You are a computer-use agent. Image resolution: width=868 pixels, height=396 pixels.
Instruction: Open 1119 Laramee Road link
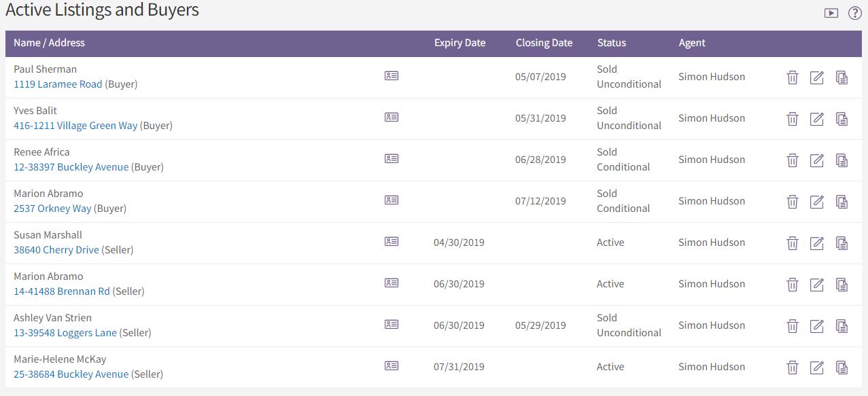coord(58,84)
